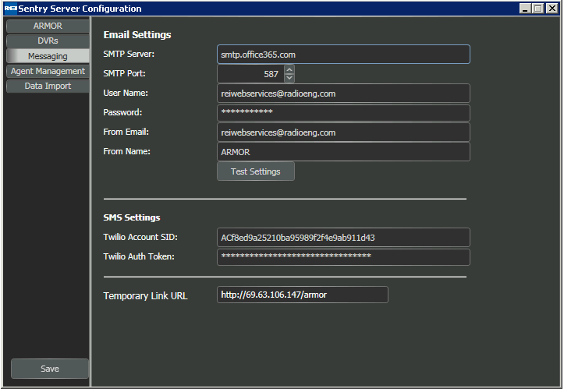Switch to the DVRs tab
Screen dimensions: 564x392
tap(48, 41)
